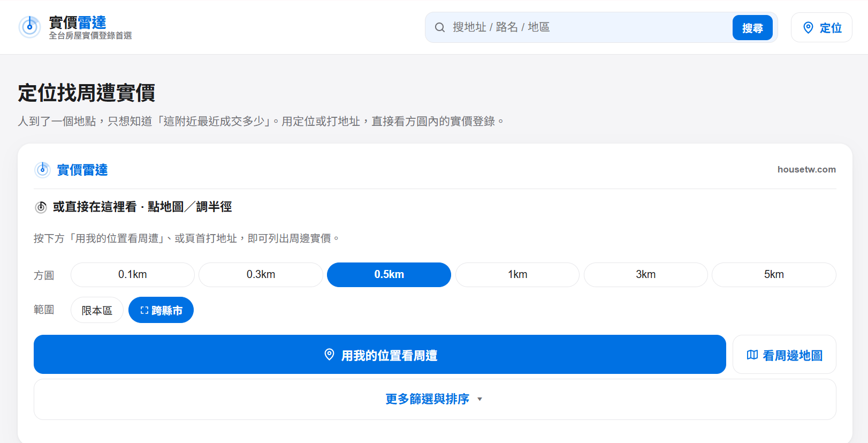This screenshot has height=443, width=868.
Task: Select the 0.5km radius option
Action: (x=389, y=275)
